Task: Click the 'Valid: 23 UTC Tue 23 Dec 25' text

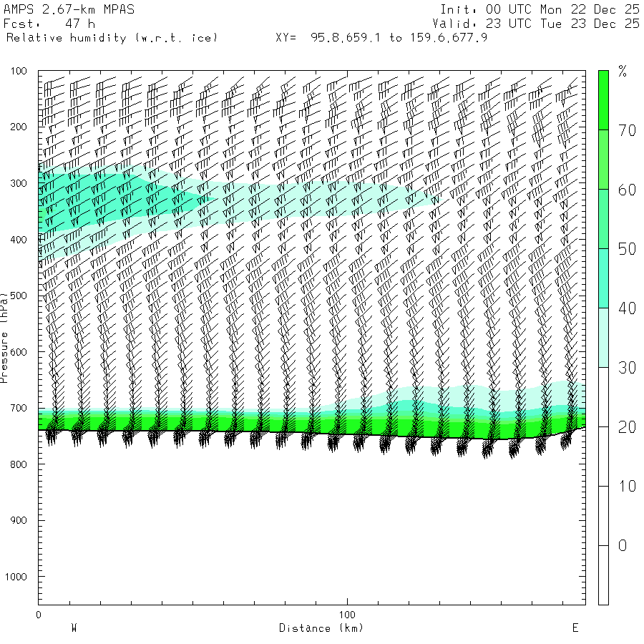Action: pyautogui.click(x=535, y=24)
